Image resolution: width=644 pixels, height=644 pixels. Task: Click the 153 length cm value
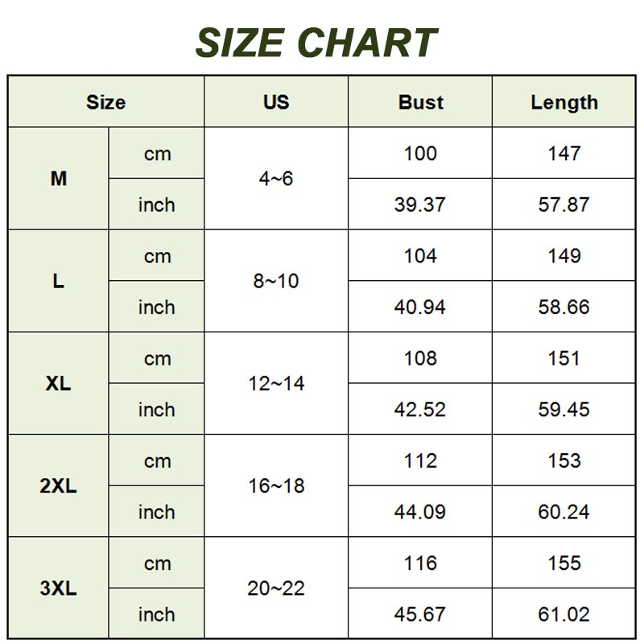click(x=563, y=460)
